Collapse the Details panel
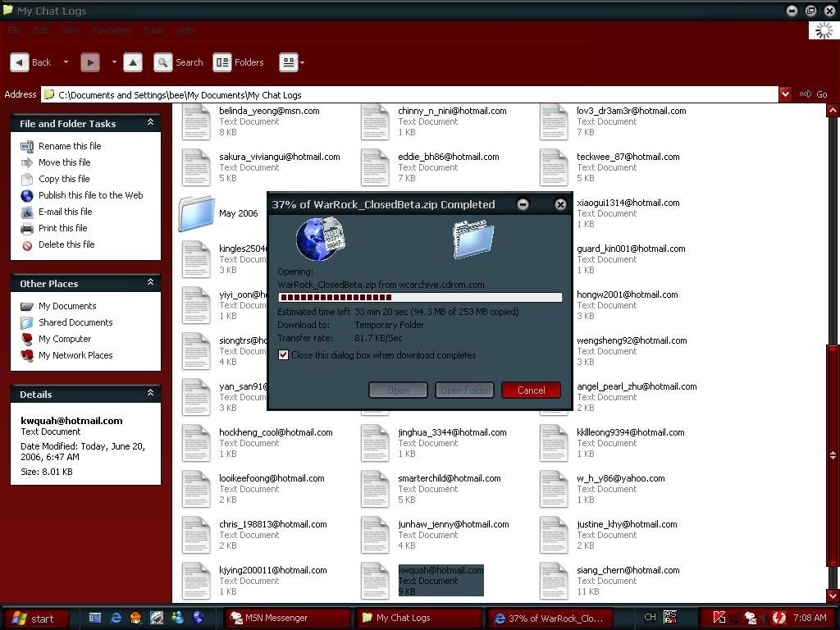Screen dimensions: 840x630 [150, 394]
